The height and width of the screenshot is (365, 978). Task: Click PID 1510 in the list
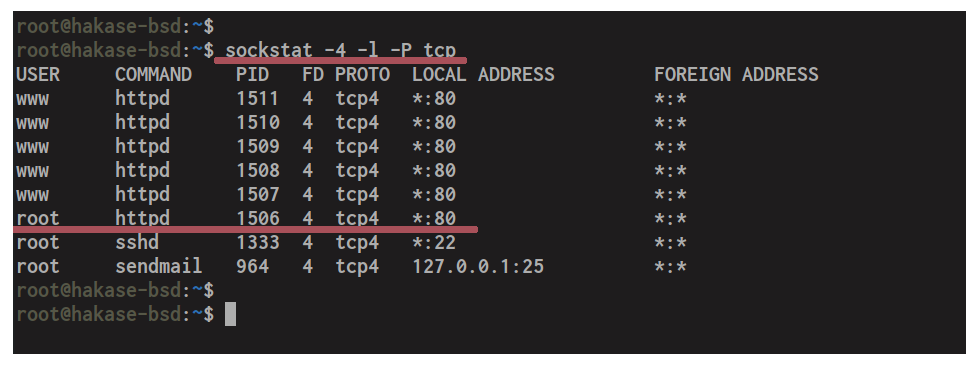point(258,123)
